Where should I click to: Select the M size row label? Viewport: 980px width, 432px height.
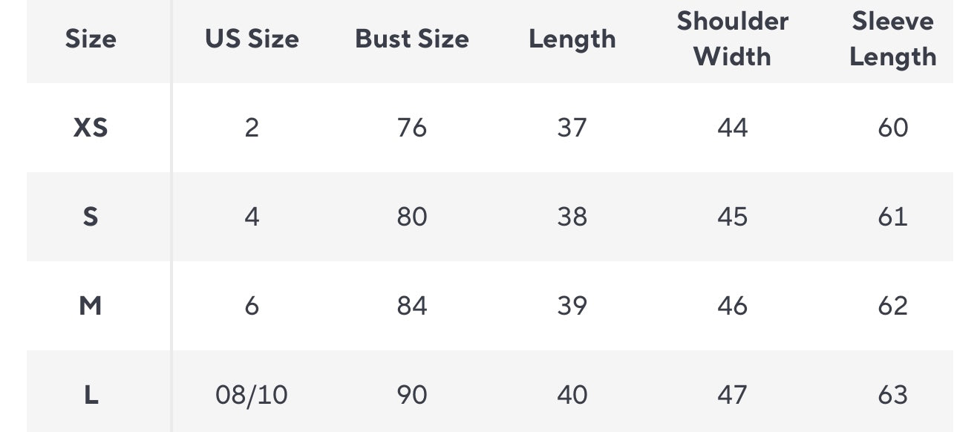pos(91,306)
